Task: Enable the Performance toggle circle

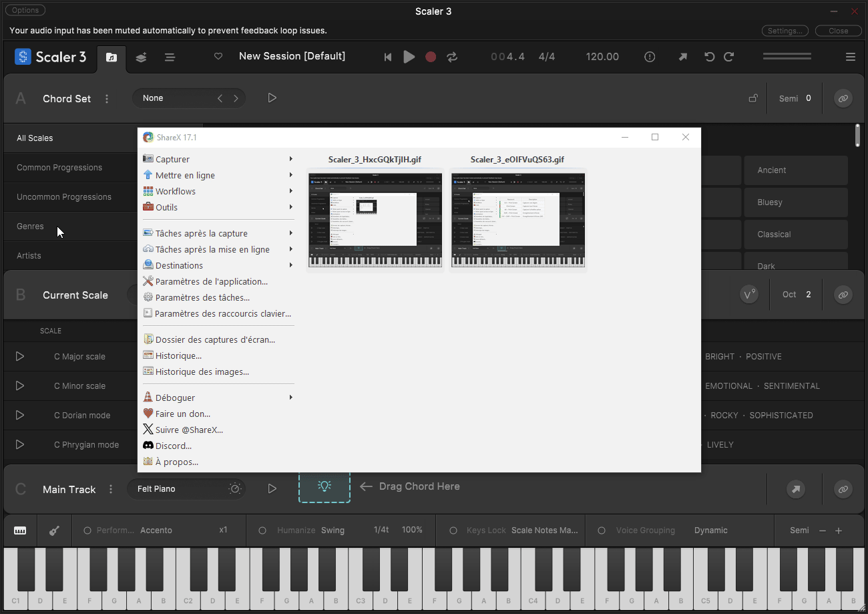Action: [87, 530]
